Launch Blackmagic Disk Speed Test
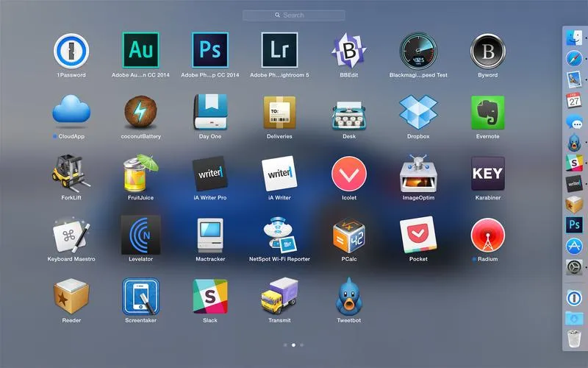 [x=418, y=51]
